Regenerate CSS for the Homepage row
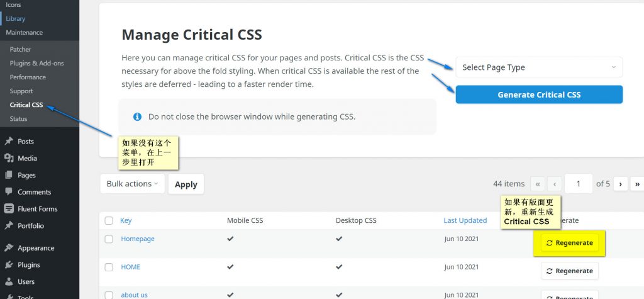 point(570,243)
